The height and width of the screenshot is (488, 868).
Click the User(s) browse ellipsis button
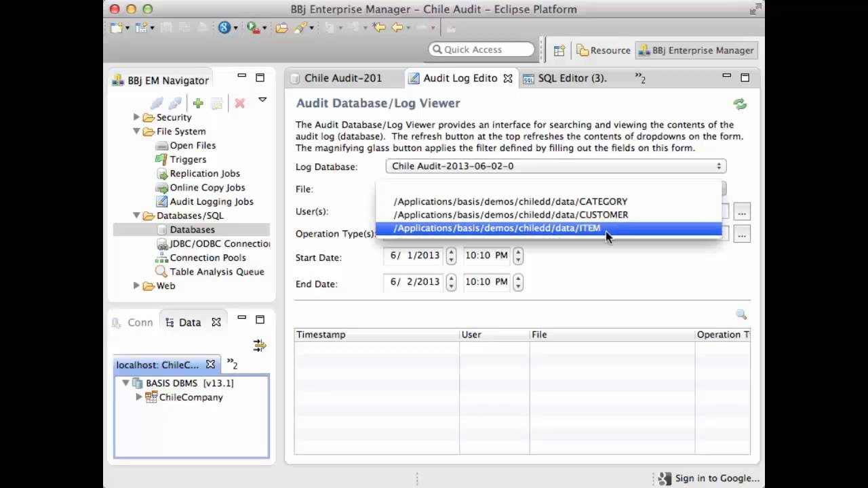742,212
